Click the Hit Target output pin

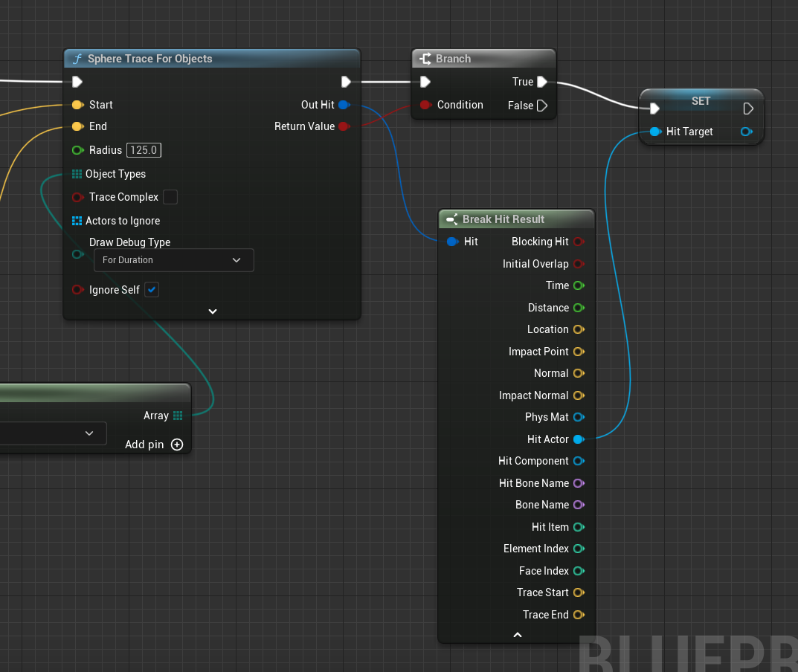pos(747,132)
